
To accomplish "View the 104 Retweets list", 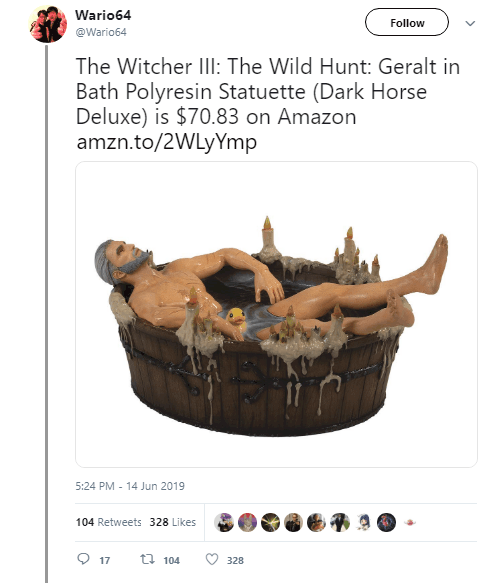I will pyautogui.click(x=109, y=522).
